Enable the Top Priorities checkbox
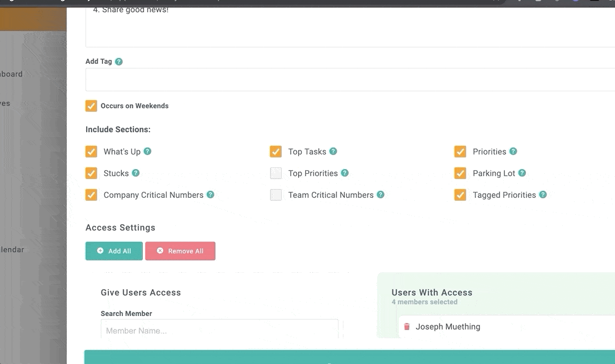615x364 pixels. coord(276,173)
